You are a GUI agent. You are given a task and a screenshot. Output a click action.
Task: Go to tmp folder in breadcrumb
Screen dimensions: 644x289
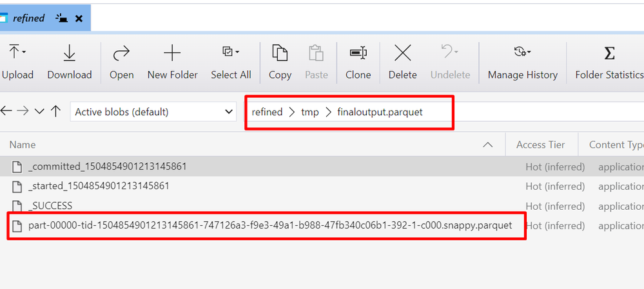pos(309,112)
